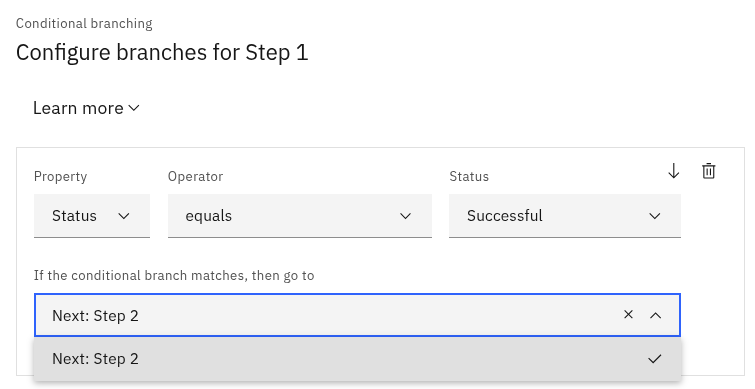
Task: Open the Status value dropdown showing Successful
Action: click(x=565, y=216)
